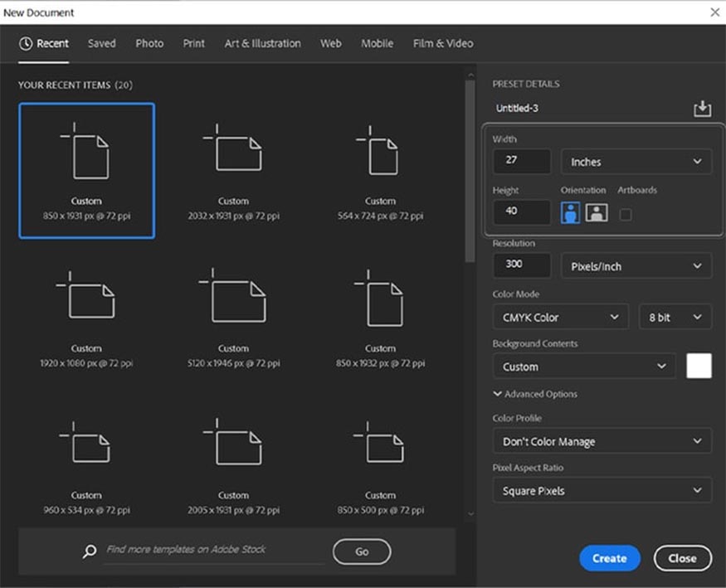Select landscape orientation icon
Viewport: 726px width, 588px height.
[597, 213]
